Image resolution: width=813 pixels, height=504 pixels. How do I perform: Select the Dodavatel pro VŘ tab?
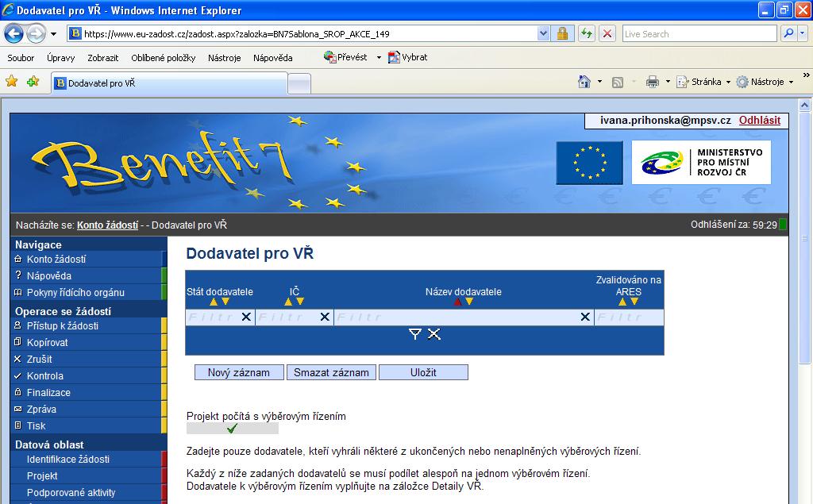(169, 83)
